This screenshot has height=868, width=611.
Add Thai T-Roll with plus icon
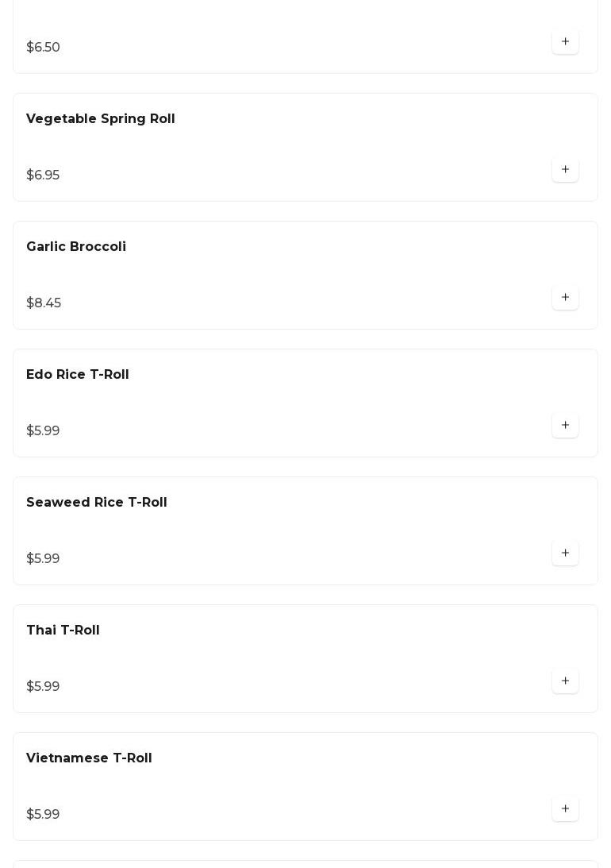(565, 681)
